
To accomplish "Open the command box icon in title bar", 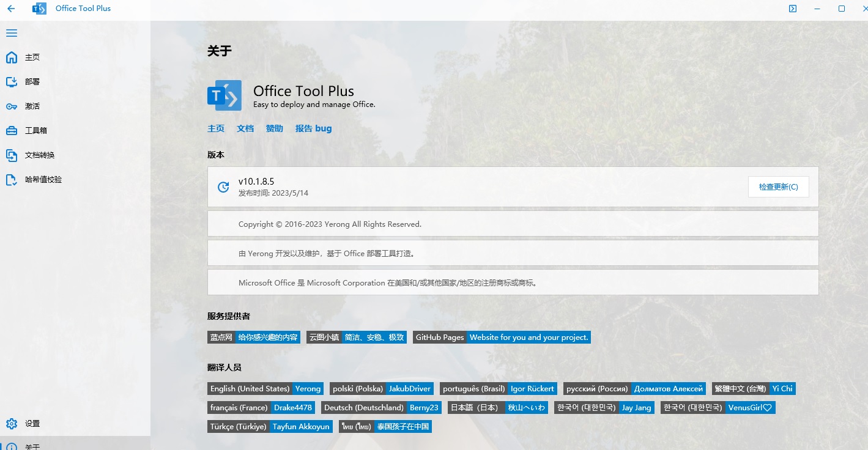I will click(793, 9).
